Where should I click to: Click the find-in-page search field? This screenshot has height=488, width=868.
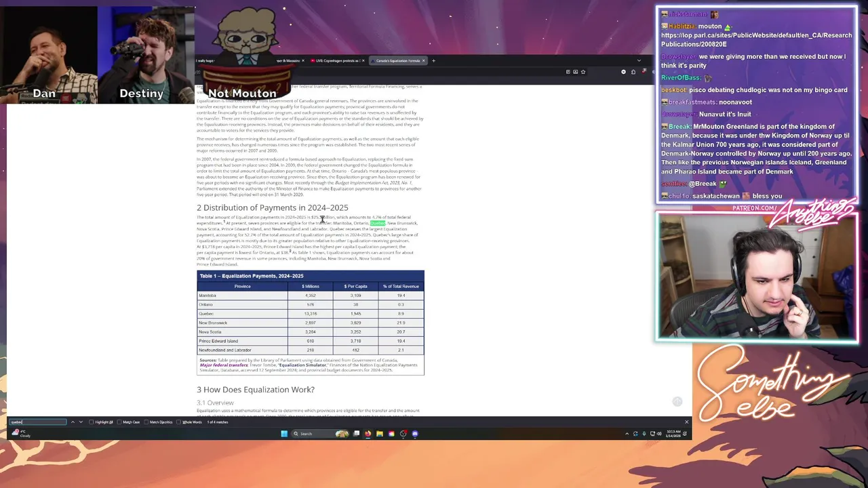click(37, 422)
